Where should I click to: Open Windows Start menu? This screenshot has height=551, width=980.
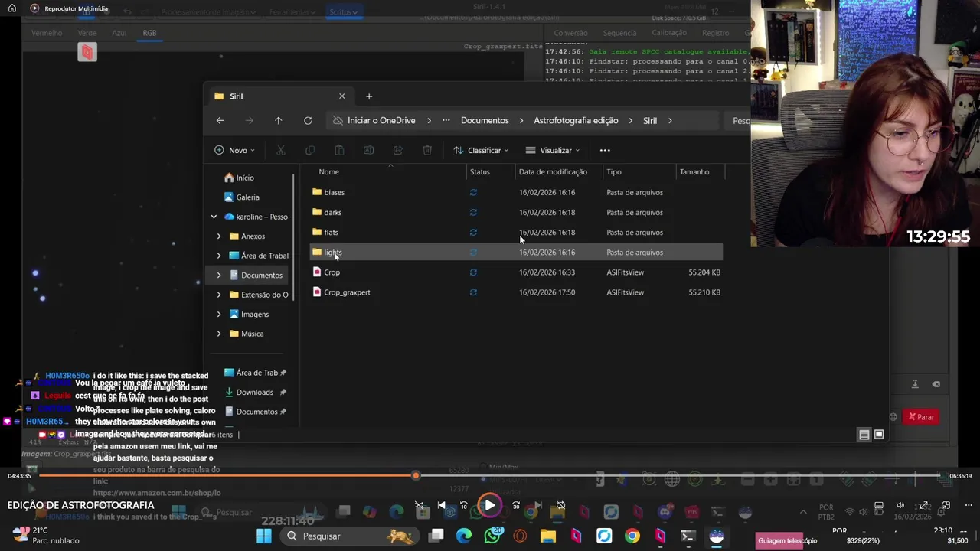[263, 536]
